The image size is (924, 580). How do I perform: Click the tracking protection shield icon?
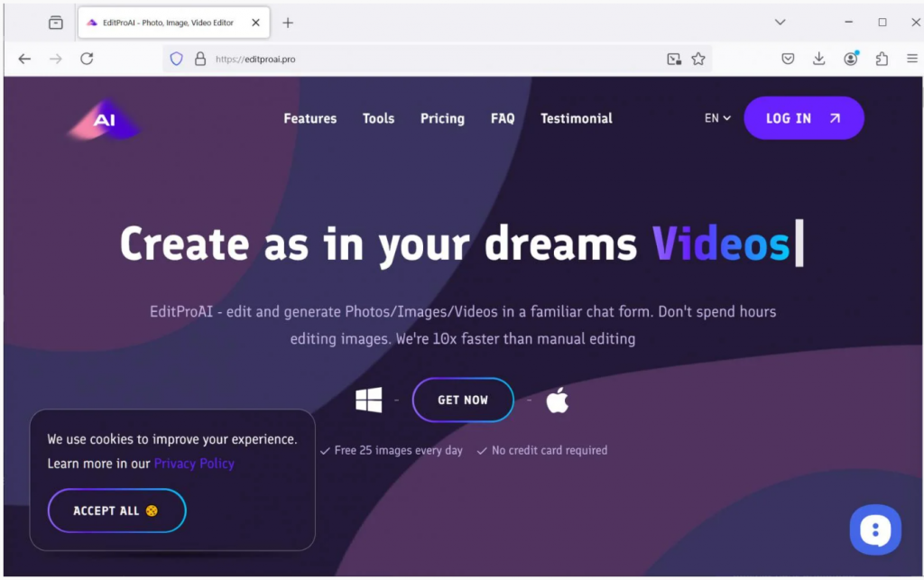pos(176,59)
